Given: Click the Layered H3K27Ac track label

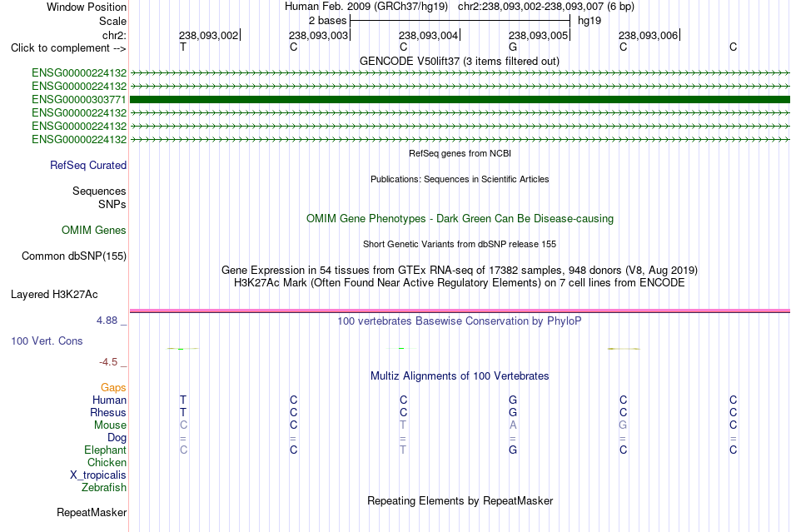Looking at the screenshot, I should [54, 295].
